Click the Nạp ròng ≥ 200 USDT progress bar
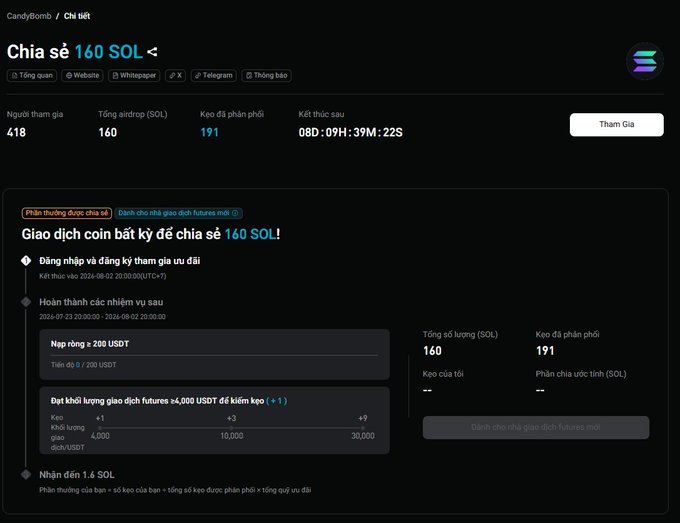 tap(214, 355)
